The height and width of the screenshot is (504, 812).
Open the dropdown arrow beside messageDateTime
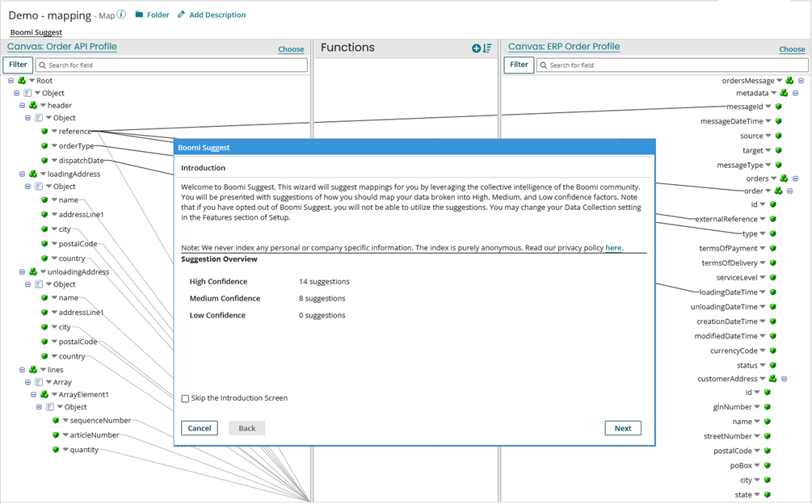click(x=768, y=121)
